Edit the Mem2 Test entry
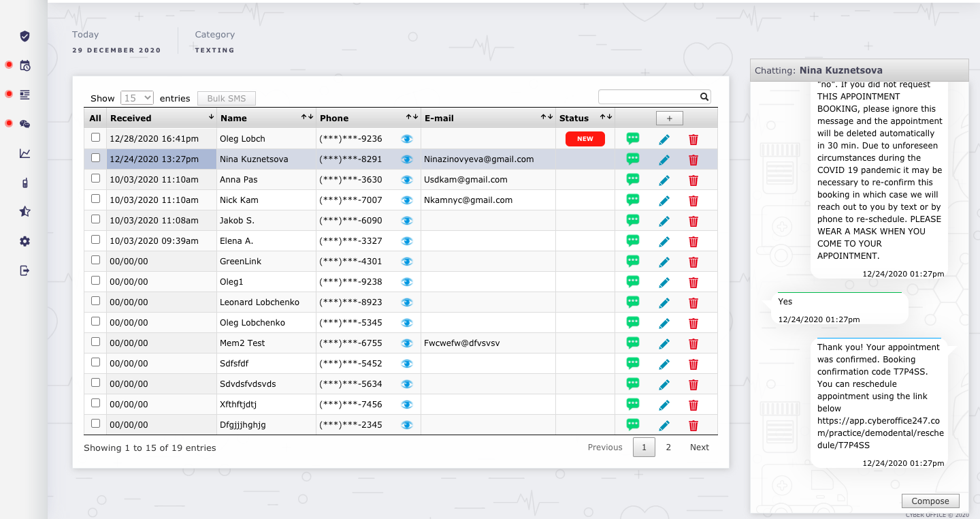Image resolution: width=980 pixels, height=519 pixels. [x=664, y=344]
